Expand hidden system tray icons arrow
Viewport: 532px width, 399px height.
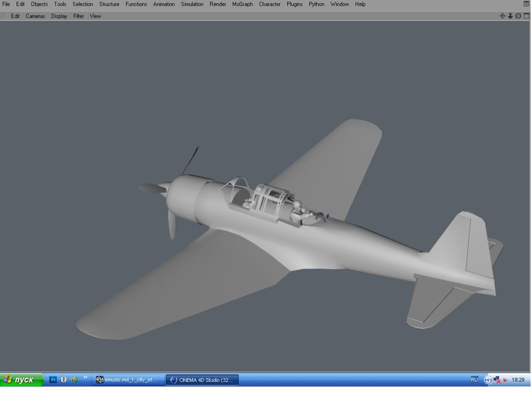pos(488,380)
